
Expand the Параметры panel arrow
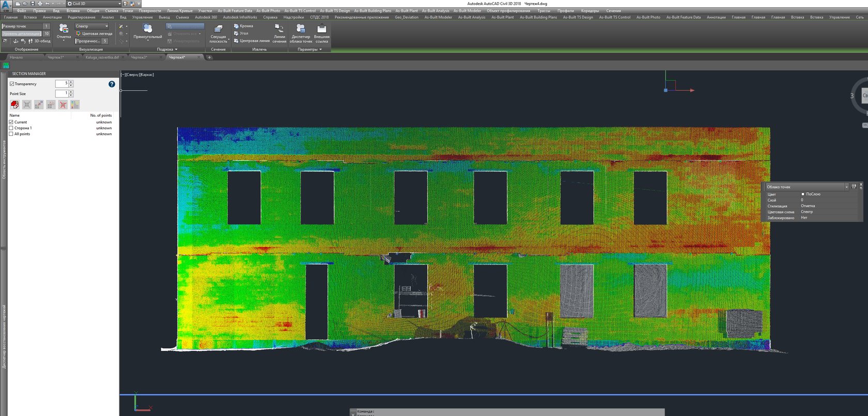coord(320,50)
